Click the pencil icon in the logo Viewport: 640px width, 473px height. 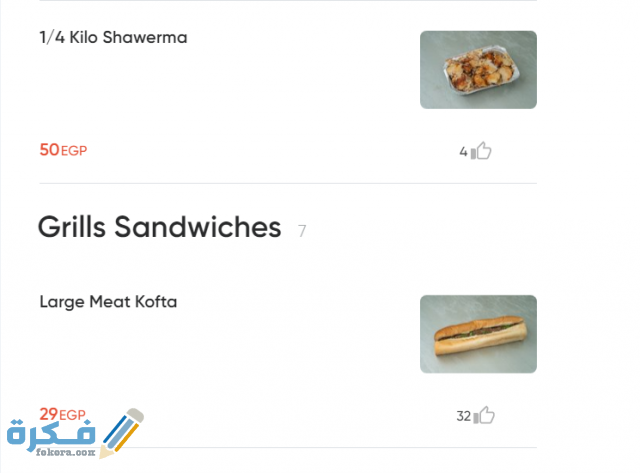(124, 429)
